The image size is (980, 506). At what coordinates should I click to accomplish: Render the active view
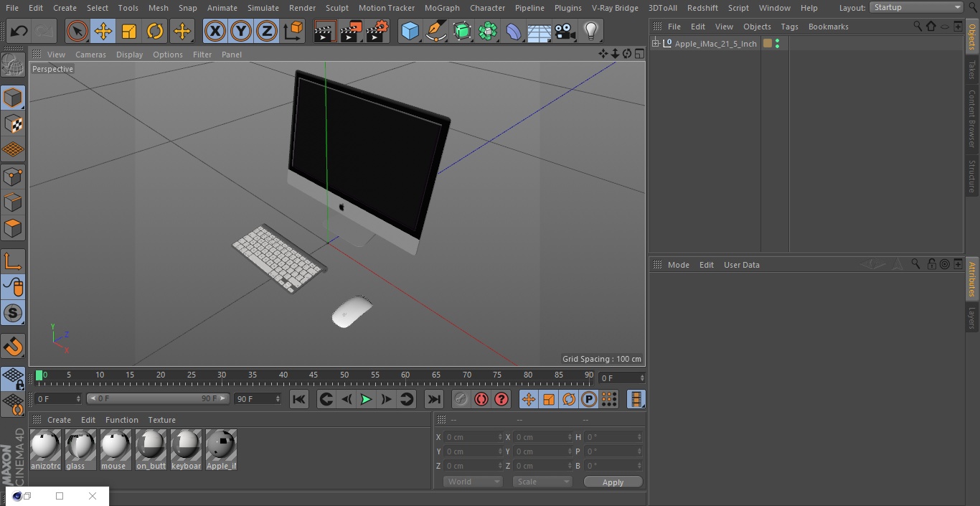[x=325, y=31]
